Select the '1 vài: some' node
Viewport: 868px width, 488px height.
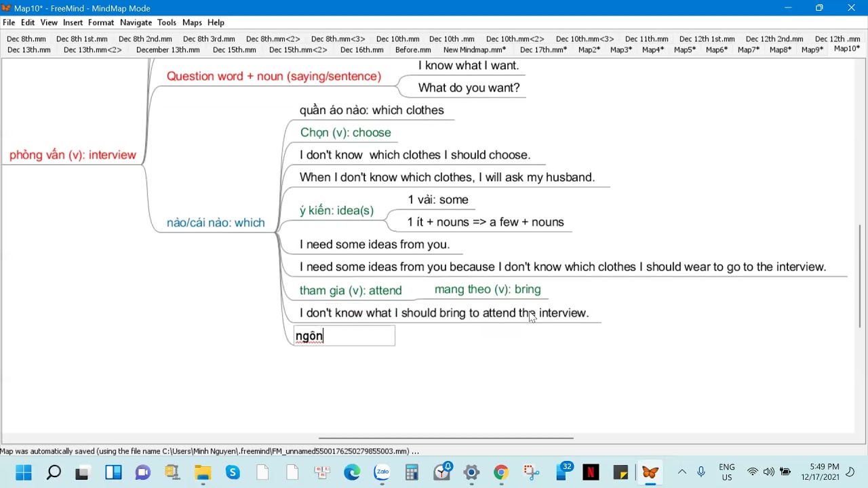438,199
